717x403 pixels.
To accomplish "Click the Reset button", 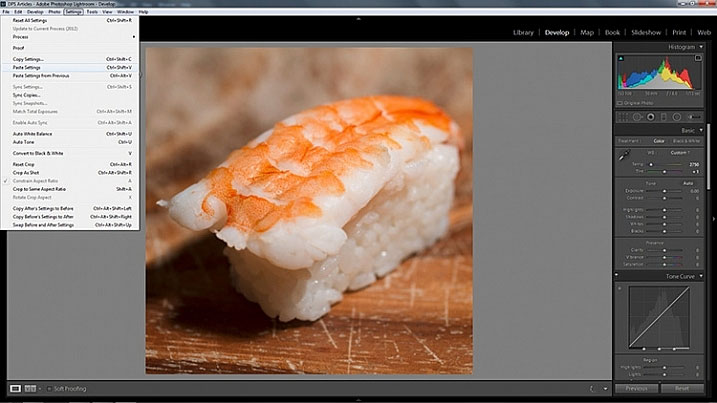I will tap(682, 388).
